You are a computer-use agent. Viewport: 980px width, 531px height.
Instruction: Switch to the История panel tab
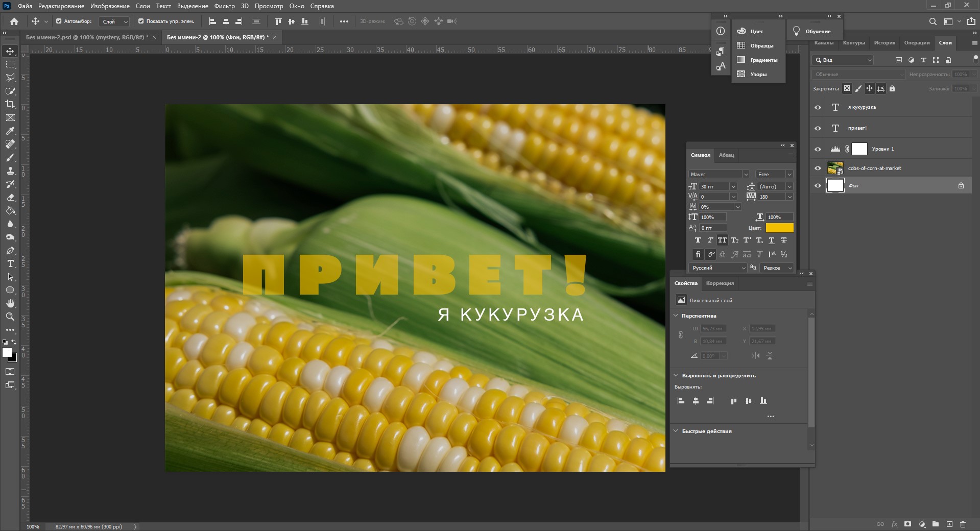click(884, 43)
